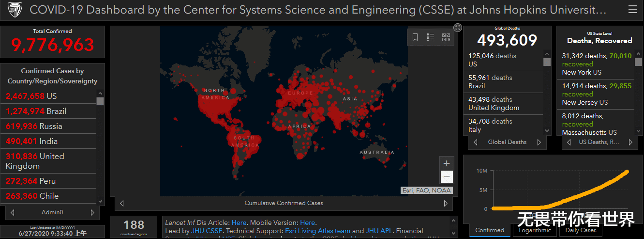Go to previous US Deaths panel
The height and width of the screenshot is (239, 644).
point(569,142)
